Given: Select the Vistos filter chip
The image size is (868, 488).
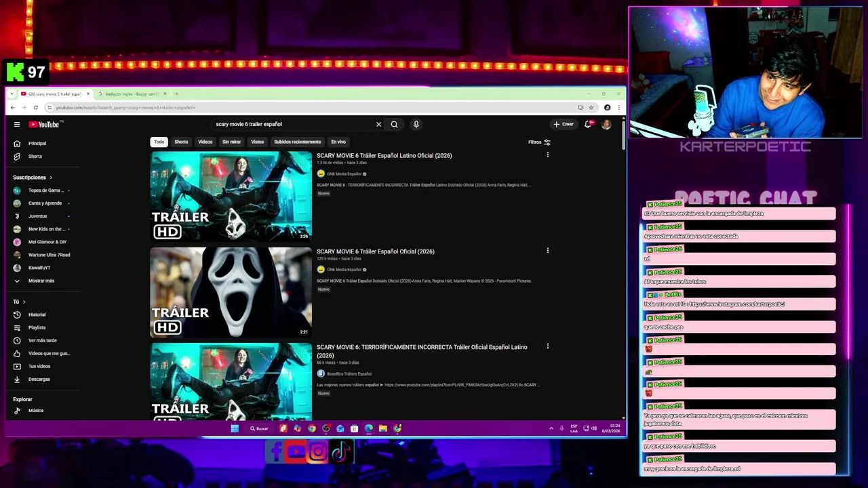Looking at the screenshot, I should [x=257, y=142].
